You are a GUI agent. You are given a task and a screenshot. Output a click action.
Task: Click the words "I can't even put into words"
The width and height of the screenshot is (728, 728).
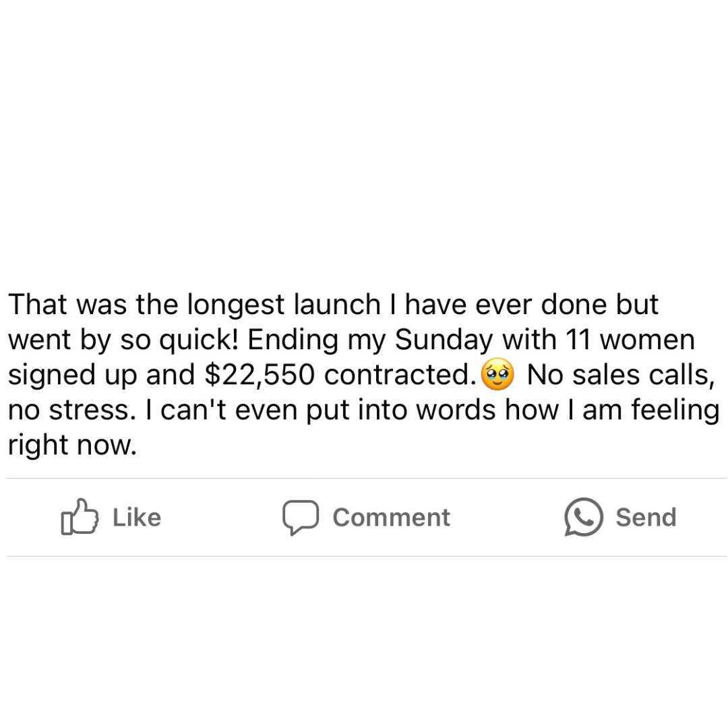(x=321, y=411)
